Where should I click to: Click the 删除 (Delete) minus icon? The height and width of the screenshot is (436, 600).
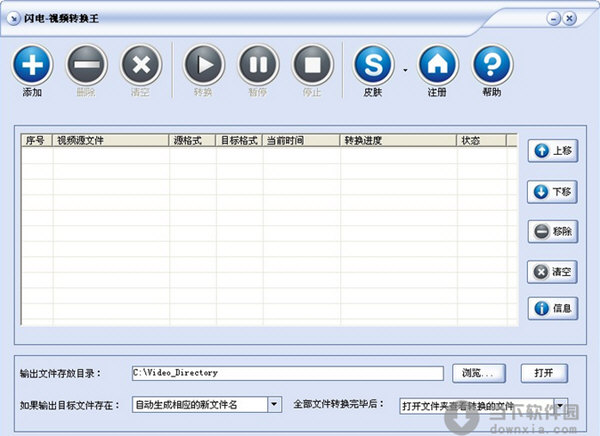86,65
